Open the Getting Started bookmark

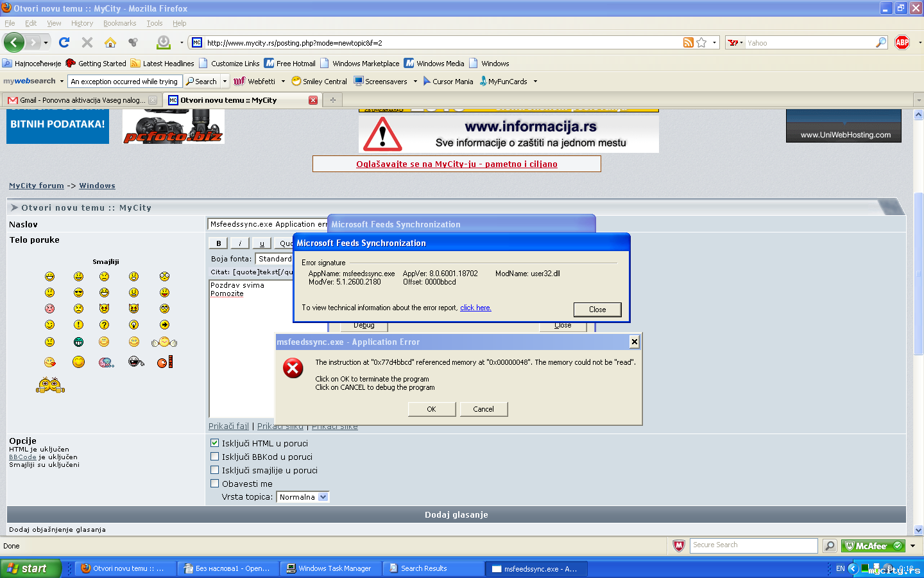pos(96,64)
